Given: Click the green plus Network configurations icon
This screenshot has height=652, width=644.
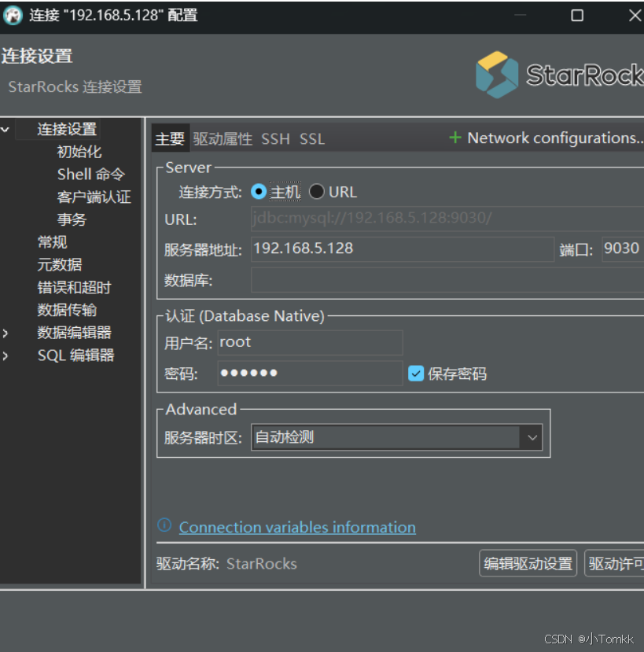Looking at the screenshot, I should 455,138.
